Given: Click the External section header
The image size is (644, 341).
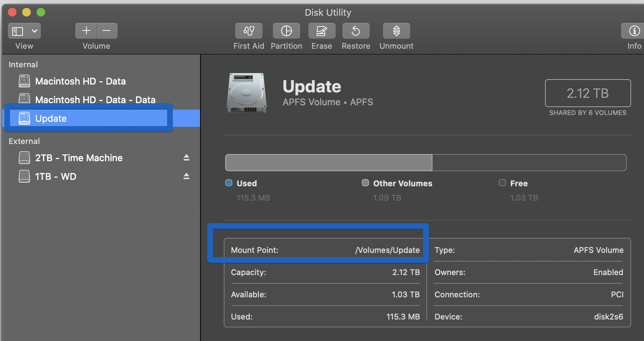Looking at the screenshot, I should 24,141.
